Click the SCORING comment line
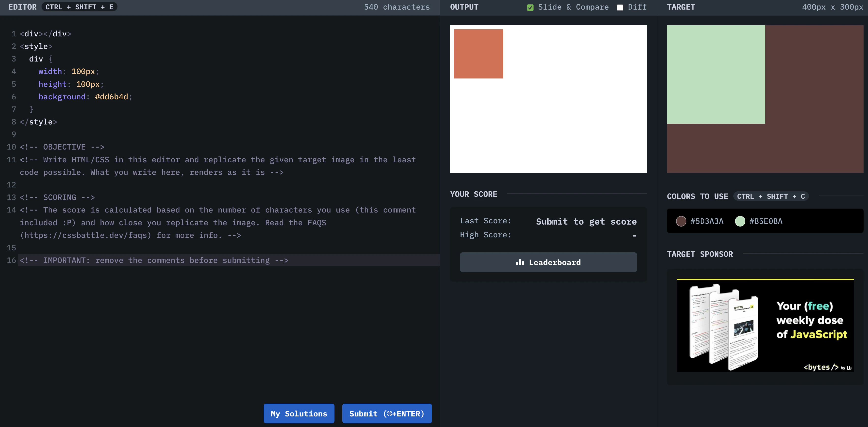This screenshot has width=868, height=427. [x=57, y=197]
